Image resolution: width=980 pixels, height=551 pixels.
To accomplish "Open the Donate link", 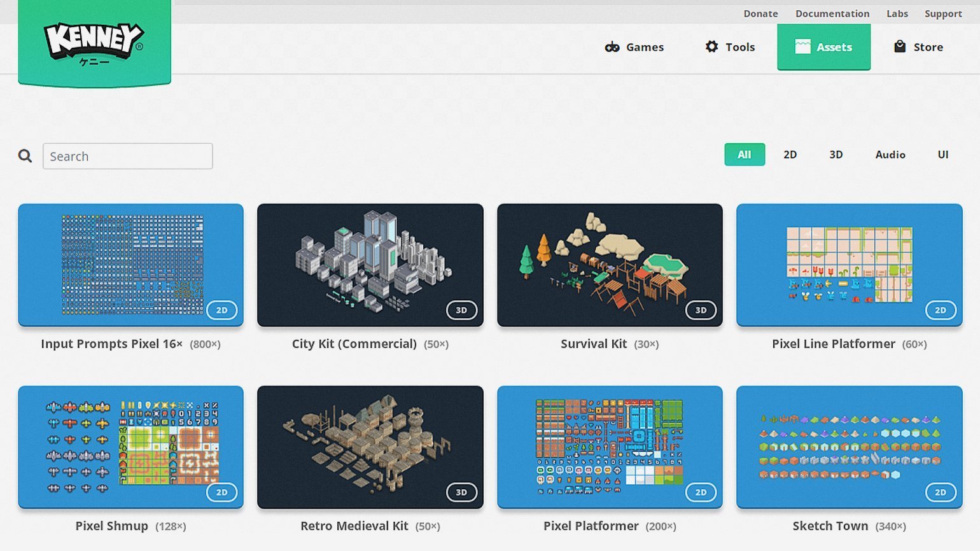I will click(760, 13).
